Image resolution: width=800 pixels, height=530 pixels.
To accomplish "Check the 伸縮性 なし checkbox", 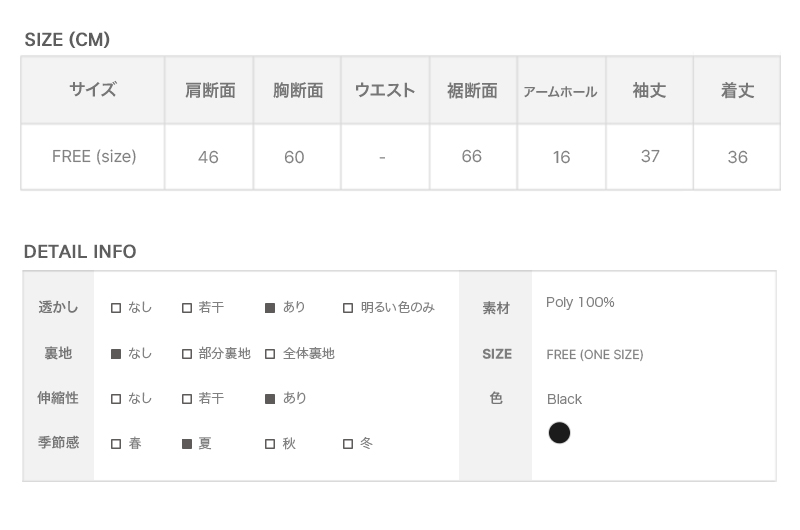I will (x=116, y=399).
